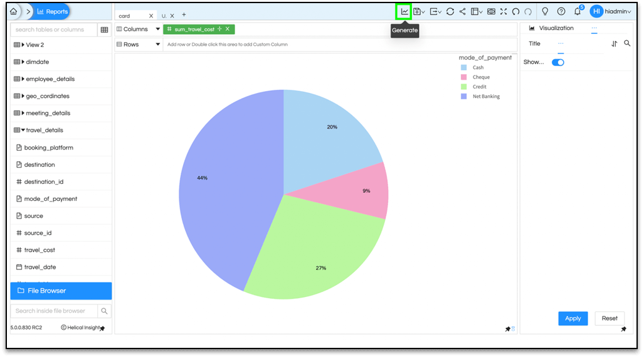Open the Columns dropdown arrow
The height and width of the screenshot is (356, 644).
tap(158, 29)
